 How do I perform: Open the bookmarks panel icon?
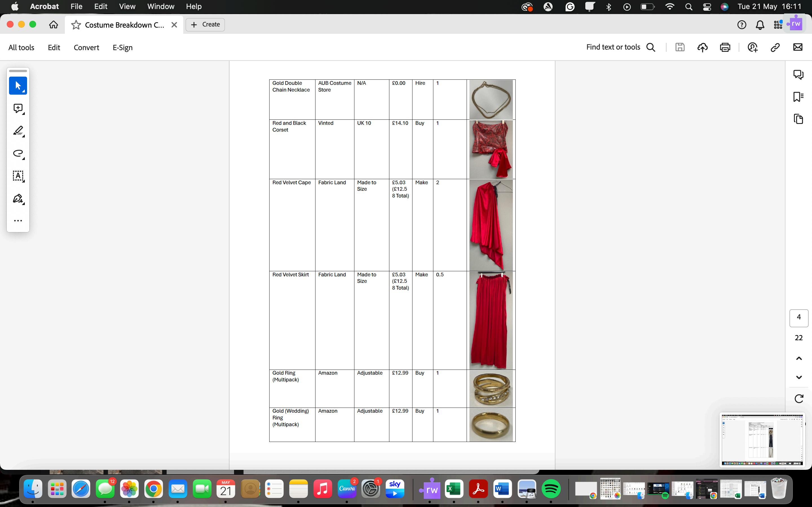tap(798, 97)
